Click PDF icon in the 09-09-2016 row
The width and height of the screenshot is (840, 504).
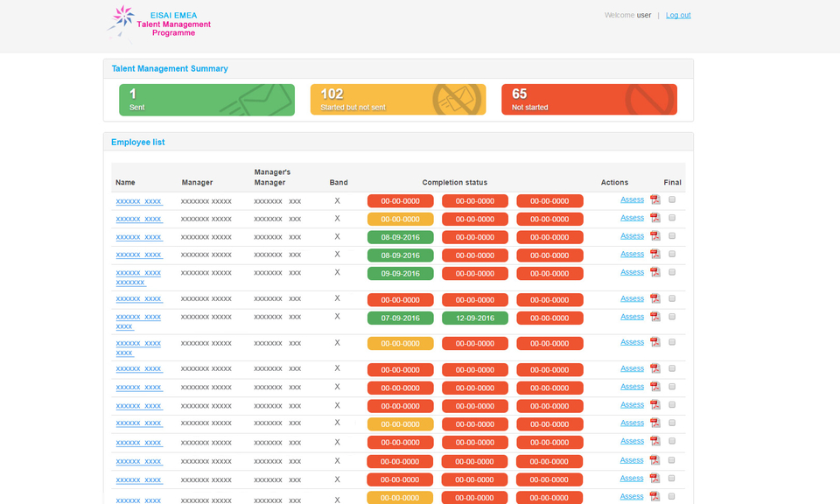coord(654,273)
